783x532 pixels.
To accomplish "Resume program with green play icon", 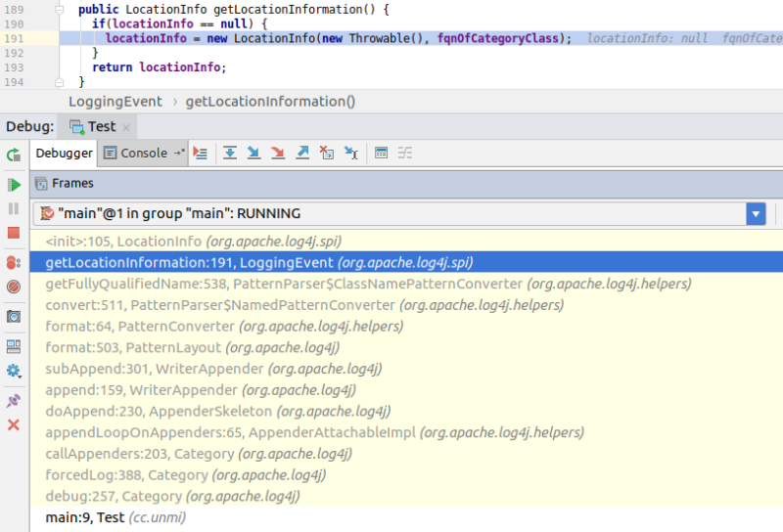I will pos(14,185).
